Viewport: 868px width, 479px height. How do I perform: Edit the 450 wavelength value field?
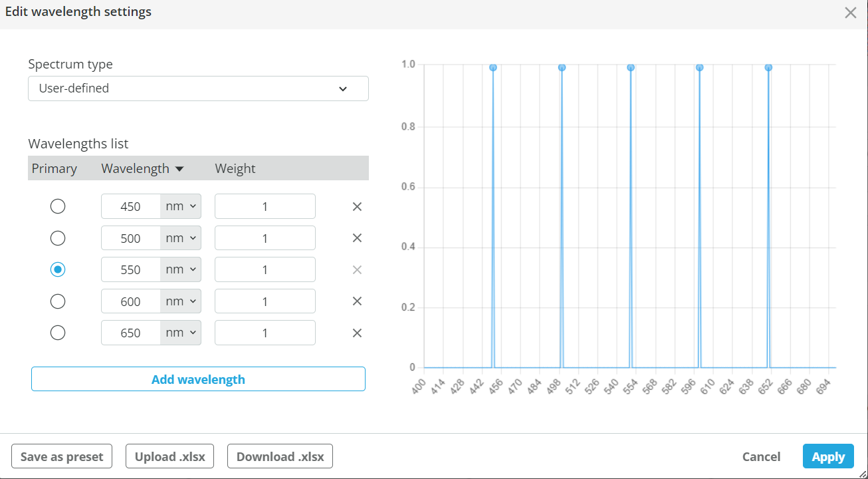point(131,206)
